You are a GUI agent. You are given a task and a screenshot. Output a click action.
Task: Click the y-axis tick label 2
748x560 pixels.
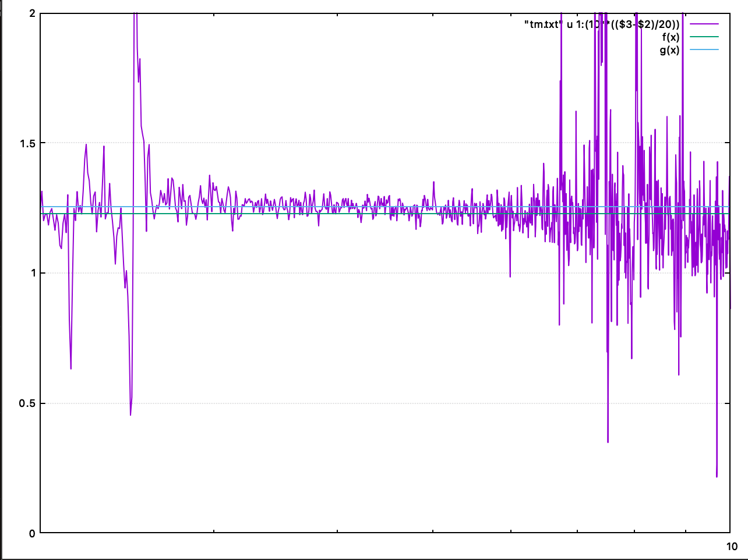pyautogui.click(x=32, y=13)
